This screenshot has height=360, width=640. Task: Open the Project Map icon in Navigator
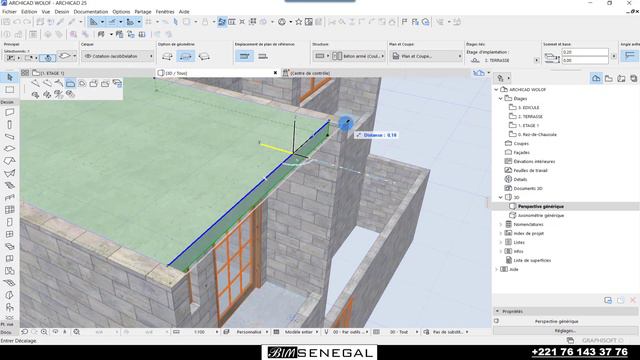[596, 78]
